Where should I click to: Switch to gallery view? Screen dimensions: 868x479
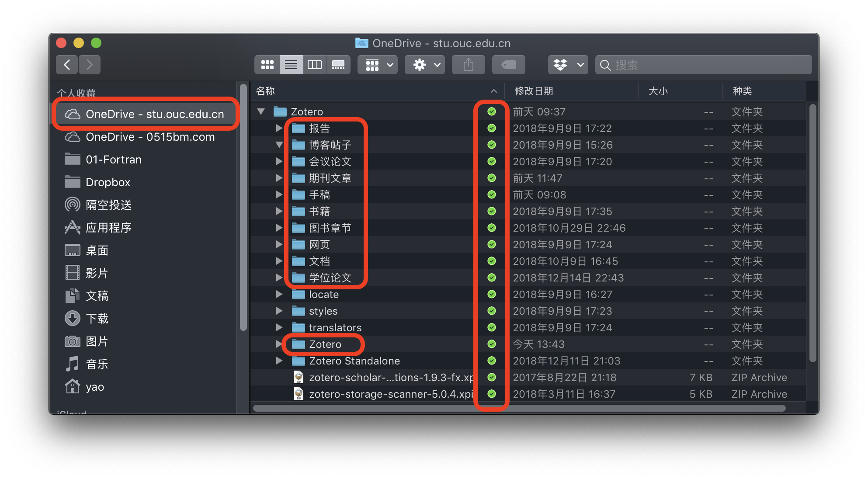click(338, 65)
